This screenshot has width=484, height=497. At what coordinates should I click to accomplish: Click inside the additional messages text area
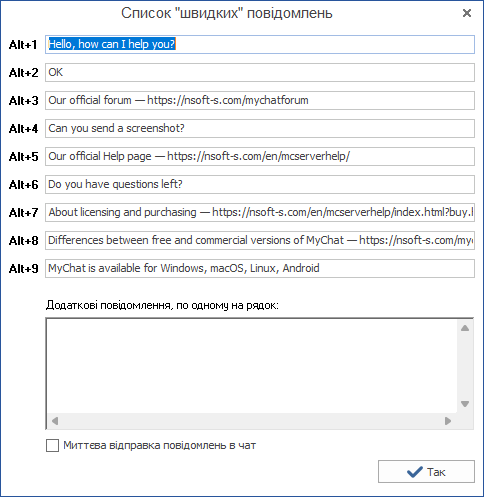click(252, 366)
